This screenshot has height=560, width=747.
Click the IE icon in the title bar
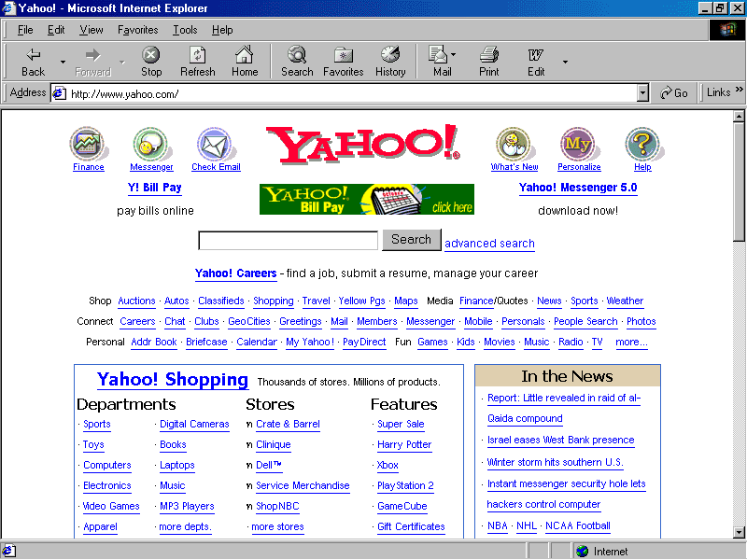pyautogui.click(x=8, y=8)
